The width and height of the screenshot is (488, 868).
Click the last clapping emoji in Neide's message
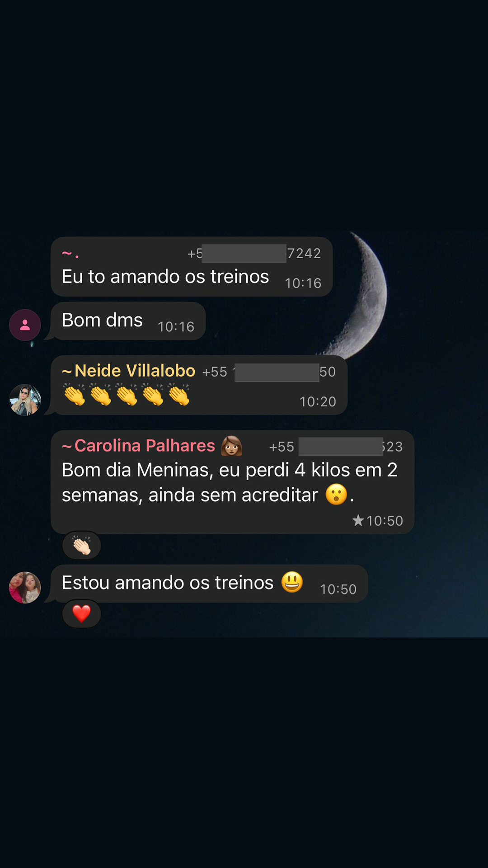179,395
